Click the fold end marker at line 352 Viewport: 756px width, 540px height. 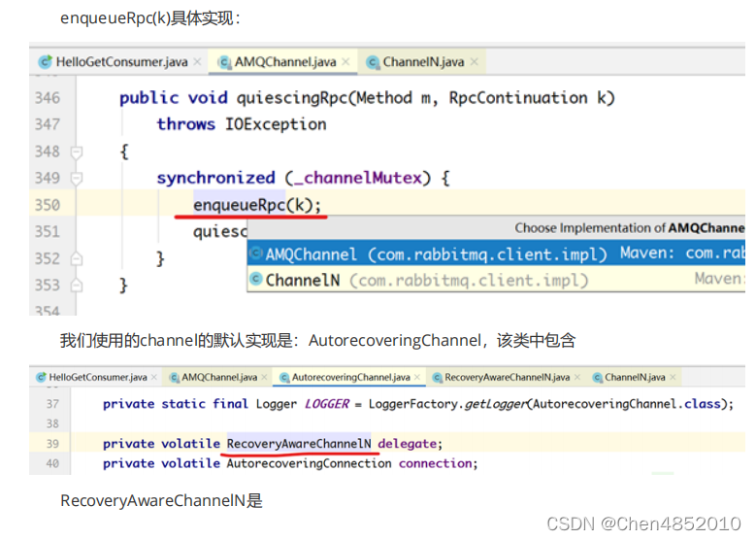[76, 259]
